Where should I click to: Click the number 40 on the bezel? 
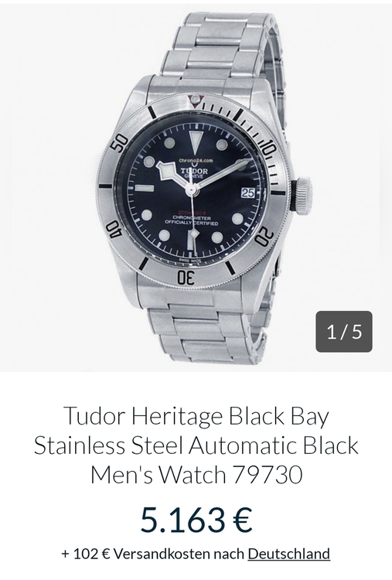click(x=114, y=229)
